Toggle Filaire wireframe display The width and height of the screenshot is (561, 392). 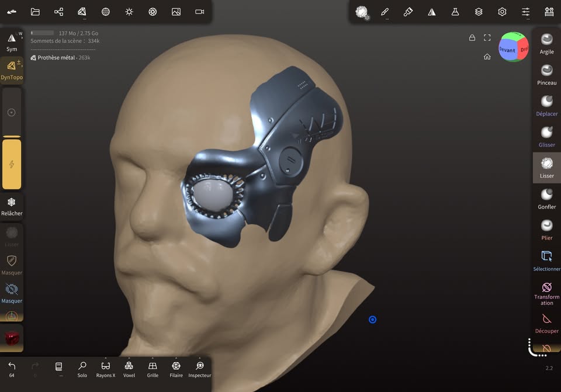pos(176,368)
